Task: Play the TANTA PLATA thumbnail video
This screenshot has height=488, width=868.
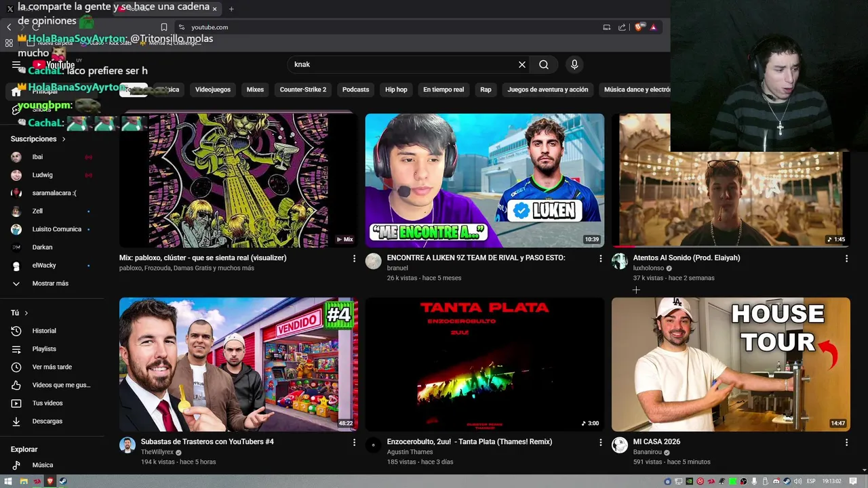Action: click(x=484, y=364)
